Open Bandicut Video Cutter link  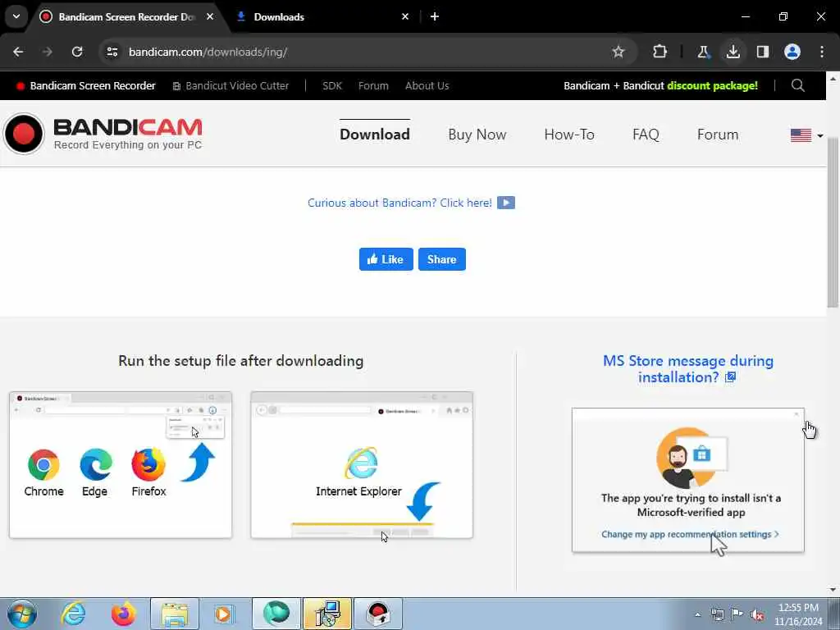(231, 85)
